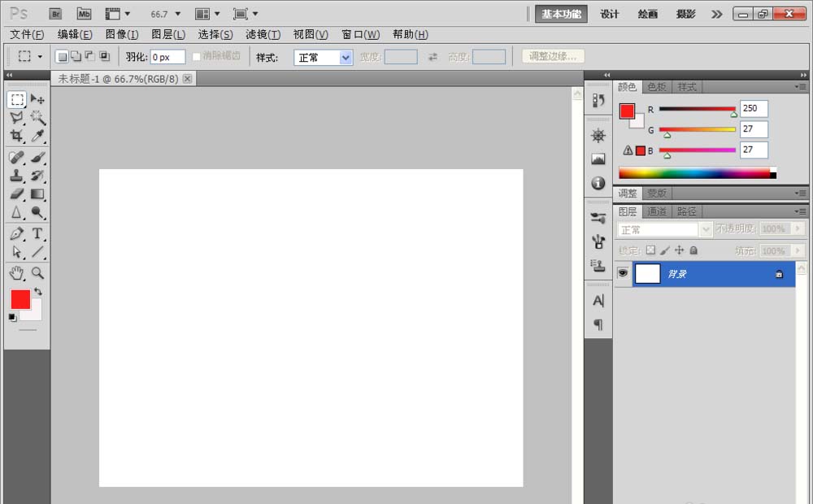Image resolution: width=813 pixels, height=504 pixels.
Task: Click the red foreground color swatch in toolbox
Action: point(20,299)
